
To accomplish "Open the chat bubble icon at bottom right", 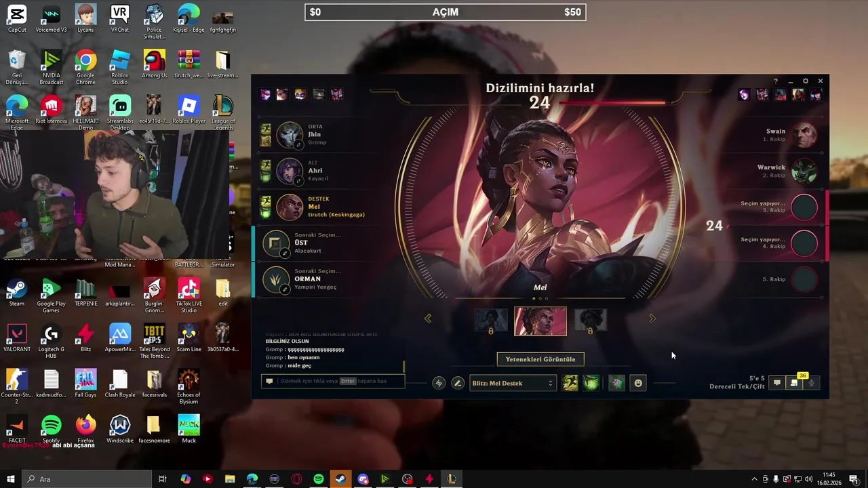I will click(777, 383).
